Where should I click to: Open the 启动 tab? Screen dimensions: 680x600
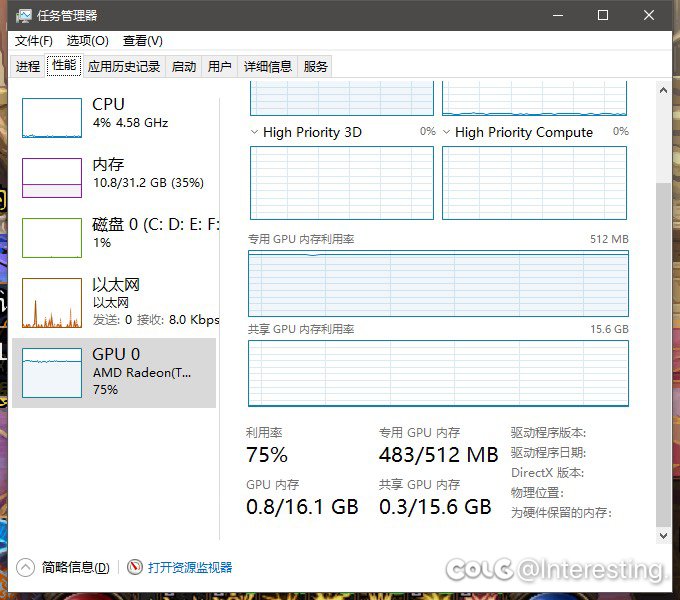183,67
